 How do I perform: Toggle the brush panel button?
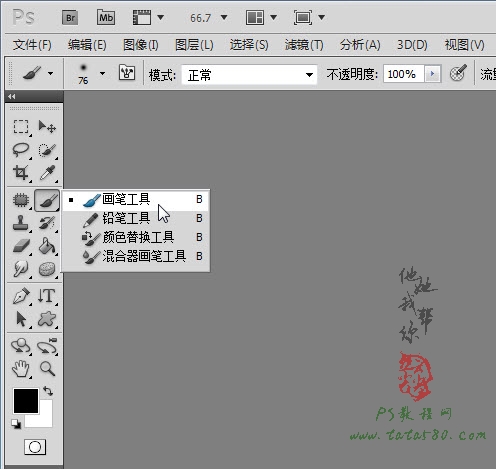tap(127, 73)
